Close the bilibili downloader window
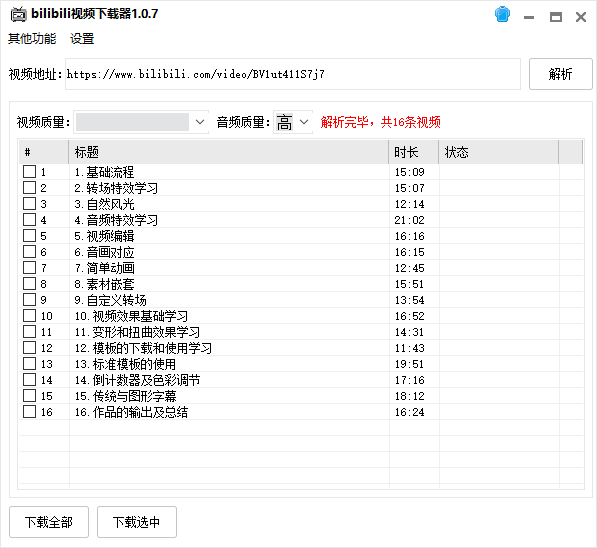This screenshot has width=597, height=548. click(x=581, y=17)
